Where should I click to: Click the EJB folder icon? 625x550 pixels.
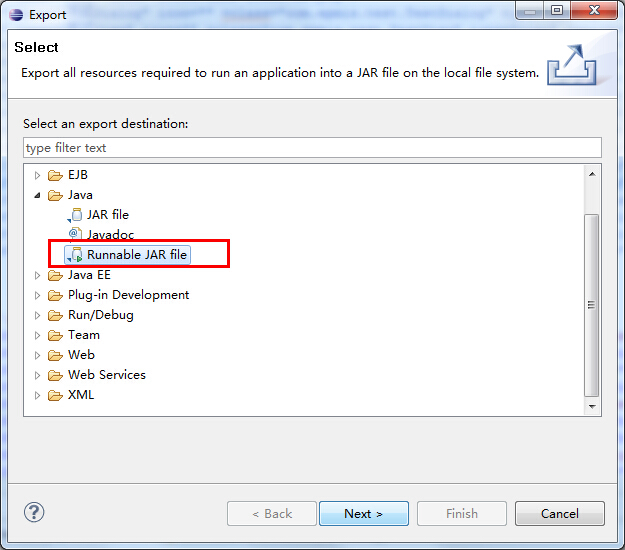(x=56, y=175)
